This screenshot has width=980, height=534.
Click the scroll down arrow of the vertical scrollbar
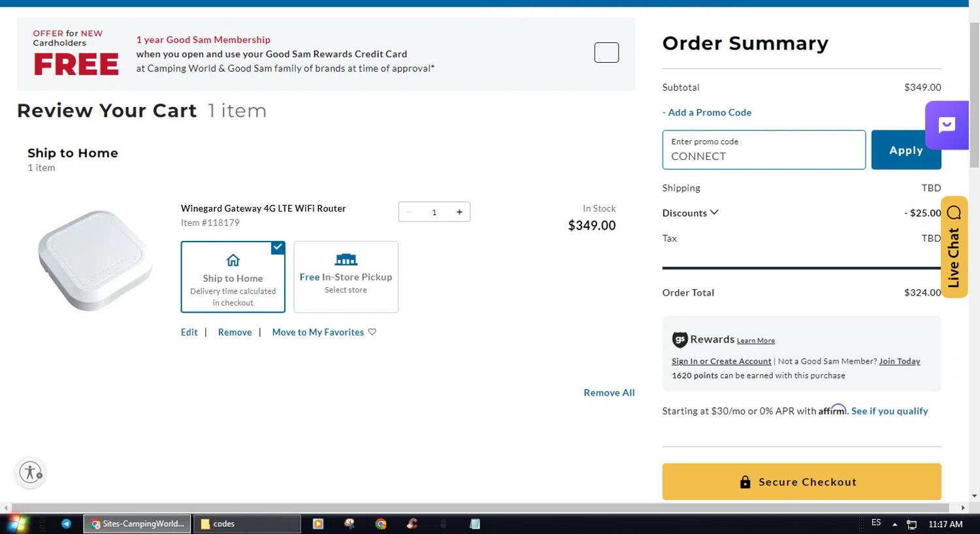coord(974,496)
